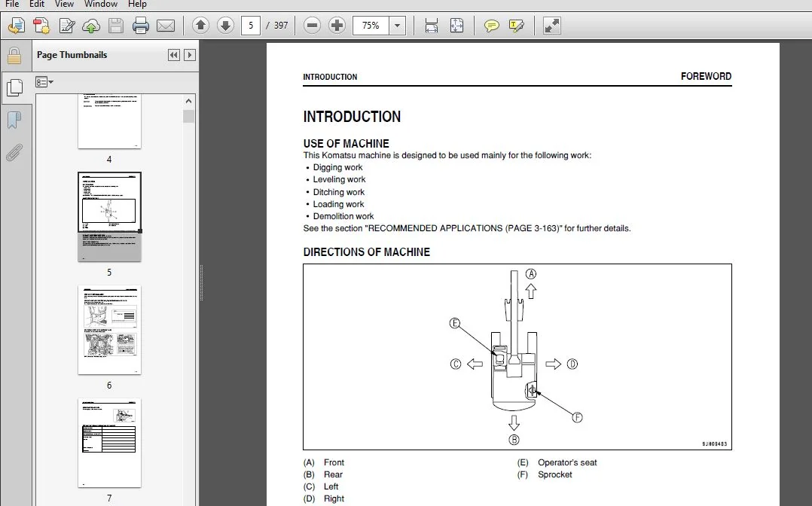Image resolution: width=812 pixels, height=506 pixels.
Task: Open the Bookmarks panel icon
Action: (x=14, y=120)
